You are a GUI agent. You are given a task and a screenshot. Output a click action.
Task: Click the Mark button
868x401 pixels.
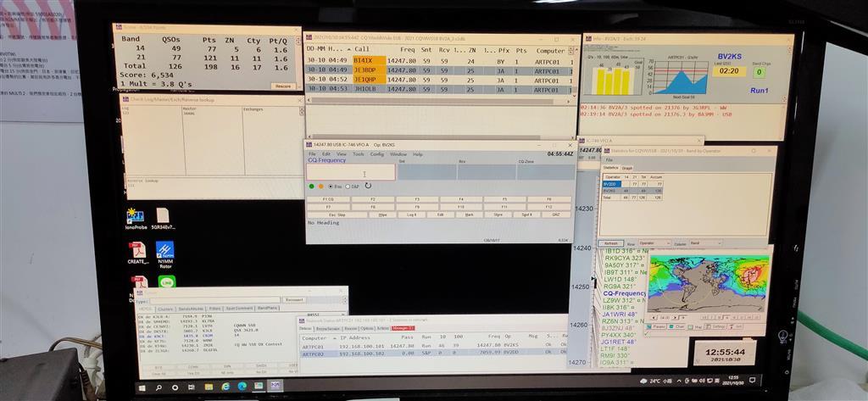tap(469, 214)
